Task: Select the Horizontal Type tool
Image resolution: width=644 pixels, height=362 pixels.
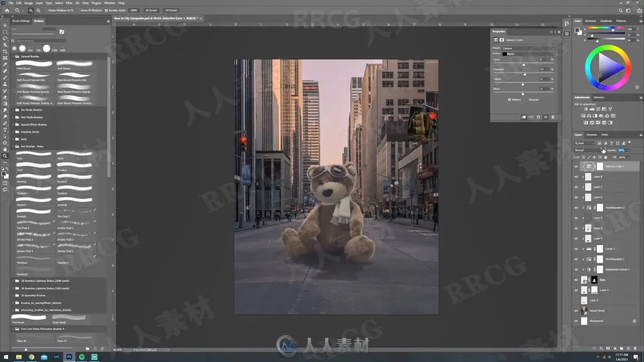Action: tap(5, 130)
